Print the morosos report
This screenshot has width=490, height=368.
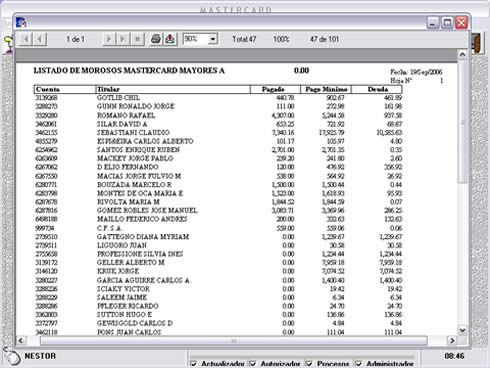156,39
